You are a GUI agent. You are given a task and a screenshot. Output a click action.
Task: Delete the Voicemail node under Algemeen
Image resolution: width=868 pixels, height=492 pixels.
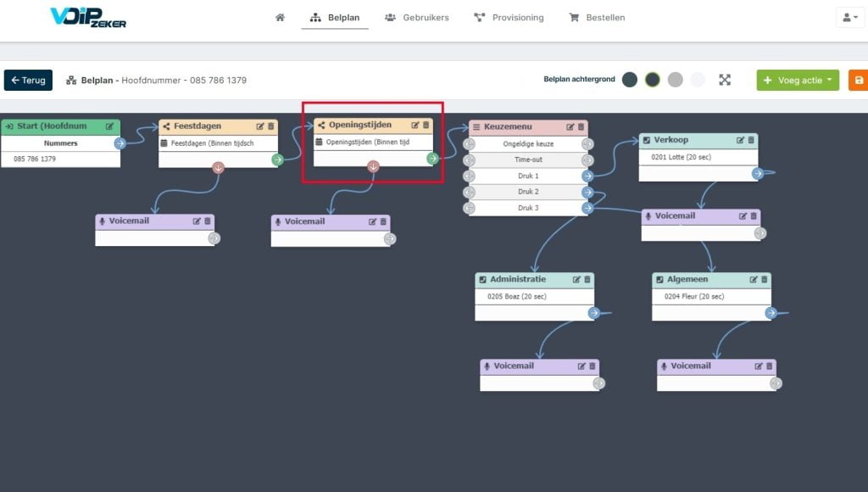pos(770,366)
